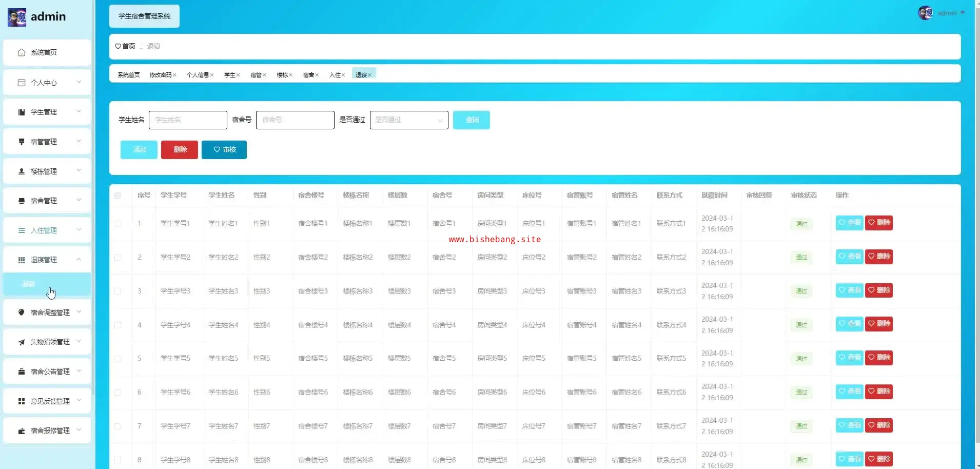Click the red bulk 删除 button above table

[x=180, y=150]
